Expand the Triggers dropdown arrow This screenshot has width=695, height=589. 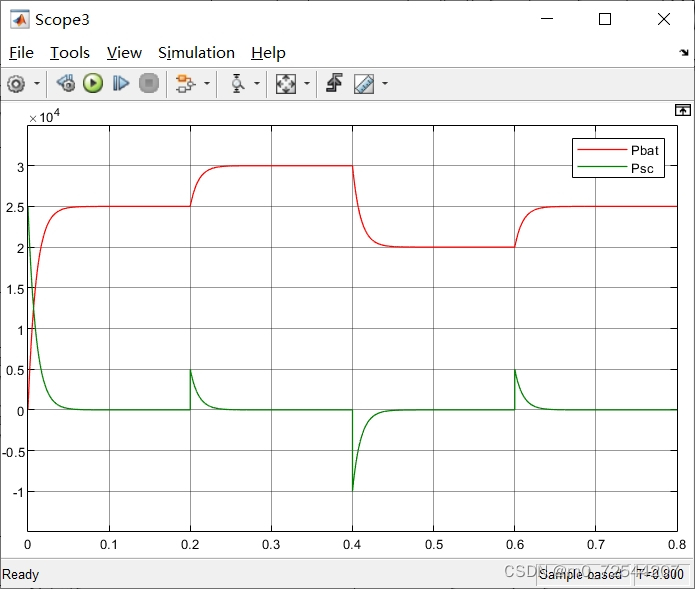pyautogui.click(x=257, y=83)
